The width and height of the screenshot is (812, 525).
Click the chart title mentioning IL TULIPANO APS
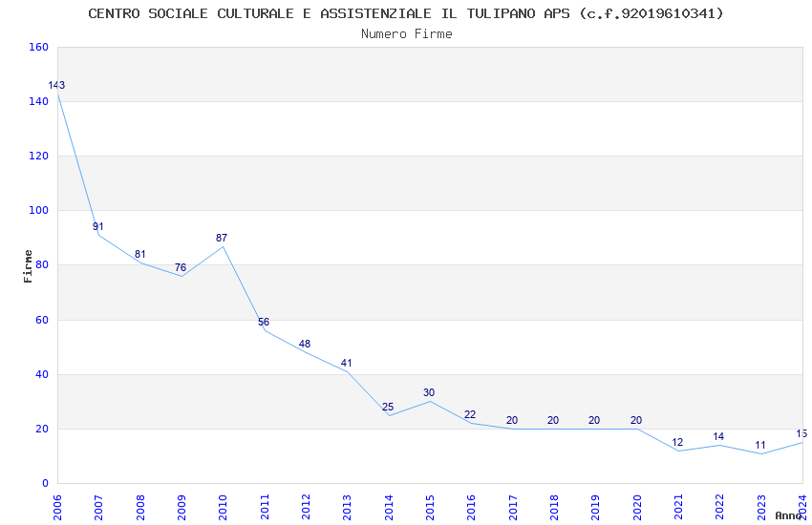pos(405,14)
